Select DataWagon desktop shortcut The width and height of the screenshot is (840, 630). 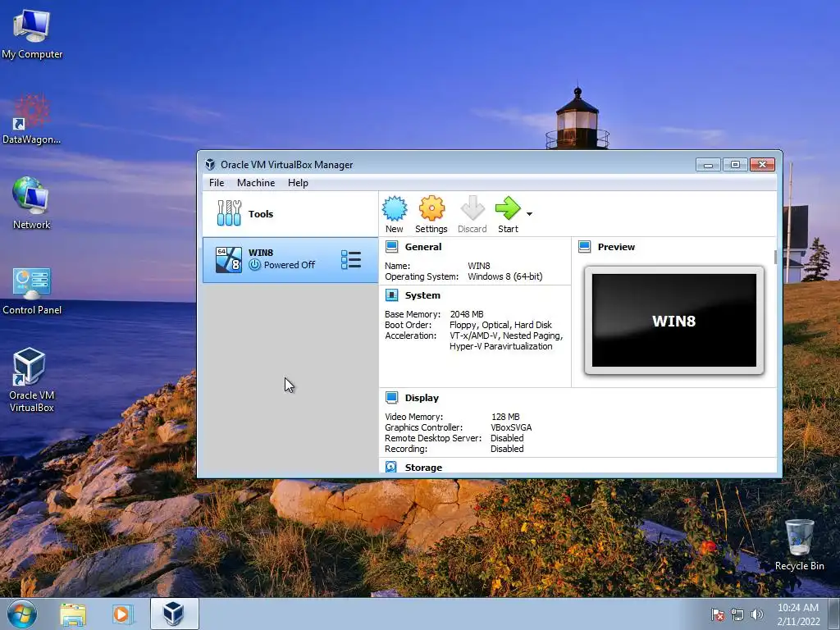click(x=32, y=119)
